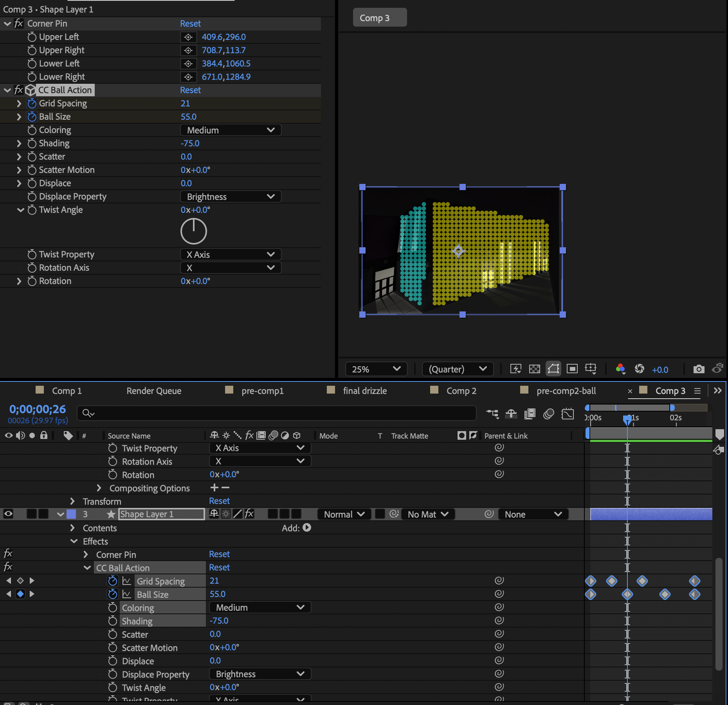The width and height of the screenshot is (728, 705).
Task: Enable motion blur for the composition
Action: coord(549,414)
